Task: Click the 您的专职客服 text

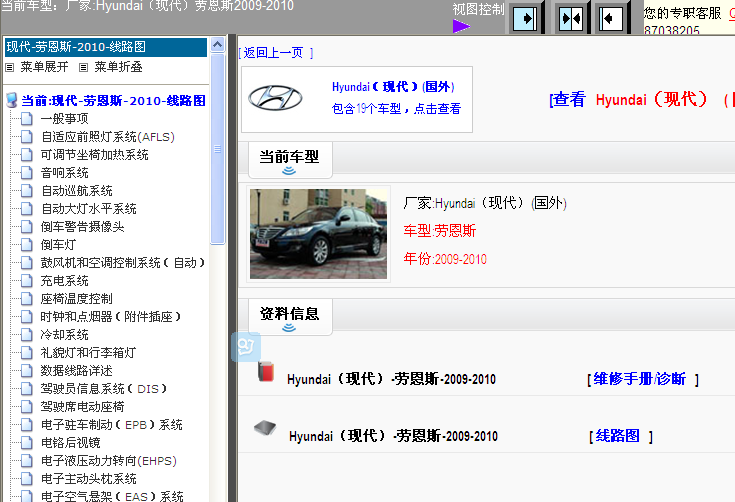Action: 682,13
